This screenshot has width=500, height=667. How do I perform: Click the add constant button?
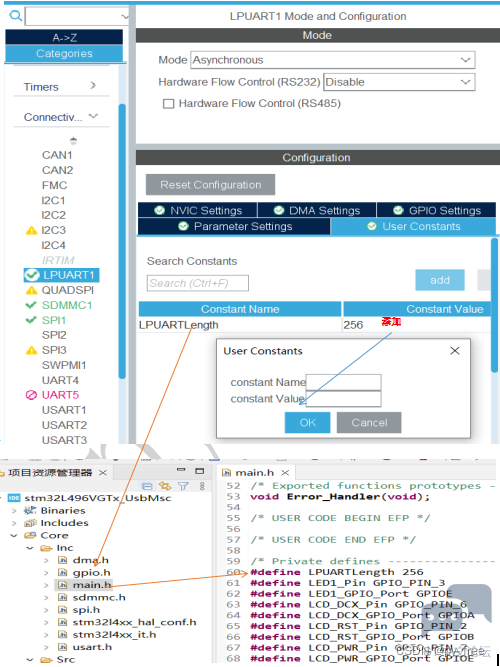(440, 280)
